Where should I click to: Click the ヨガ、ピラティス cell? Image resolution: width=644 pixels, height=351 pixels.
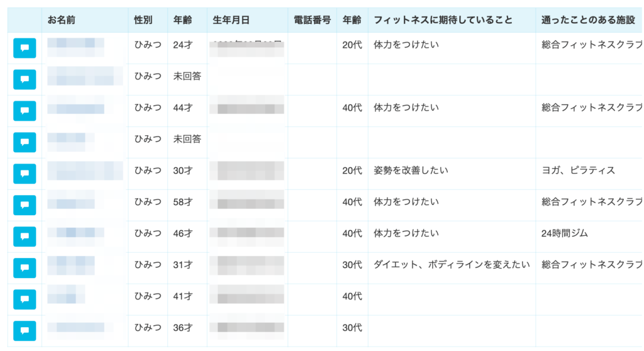(579, 170)
